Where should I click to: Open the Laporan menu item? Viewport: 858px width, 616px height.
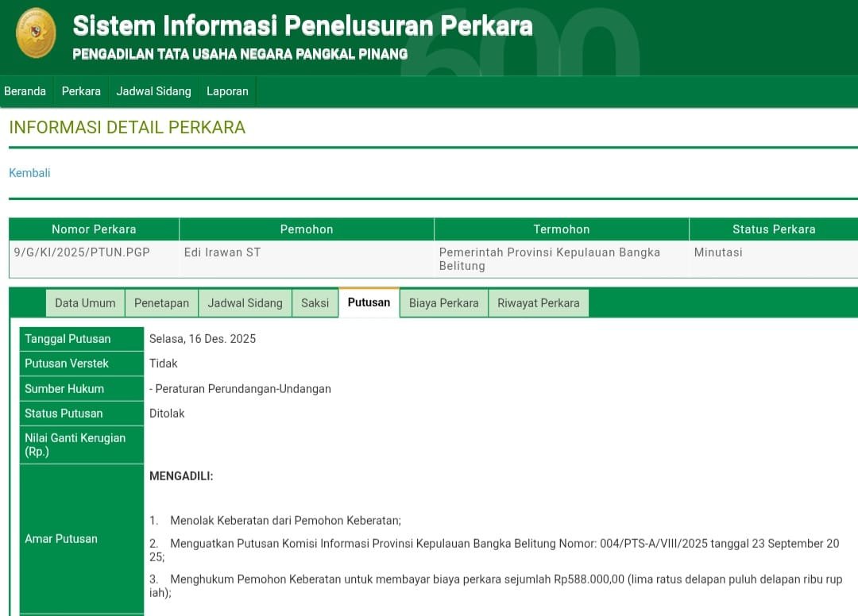click(227, 91)
